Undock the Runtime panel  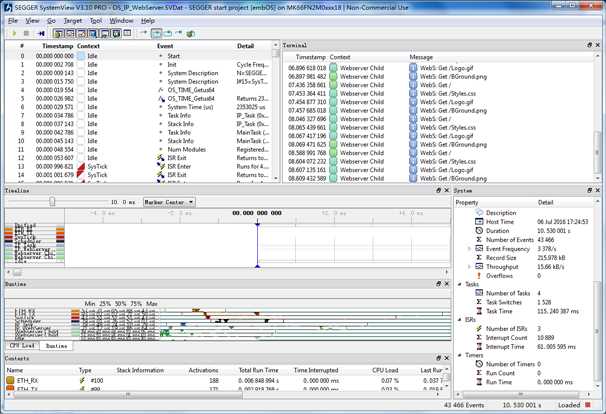point(438,284)
